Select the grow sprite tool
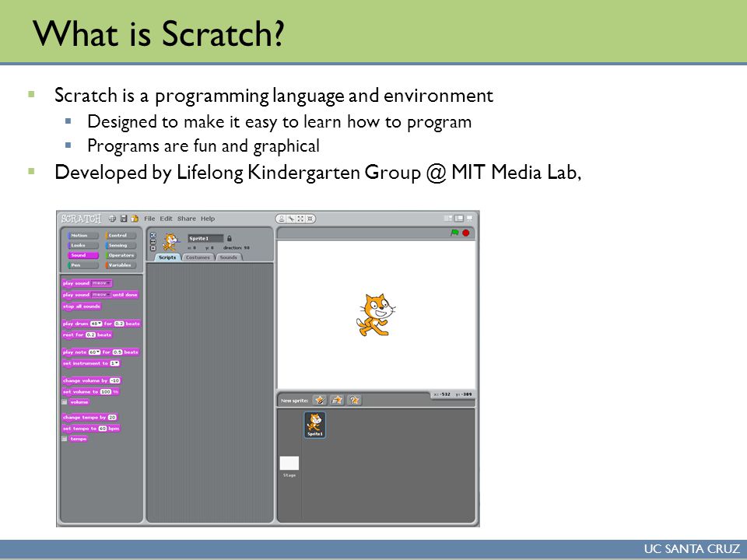Viewport: 747px width, 560px height. point(300,219)
